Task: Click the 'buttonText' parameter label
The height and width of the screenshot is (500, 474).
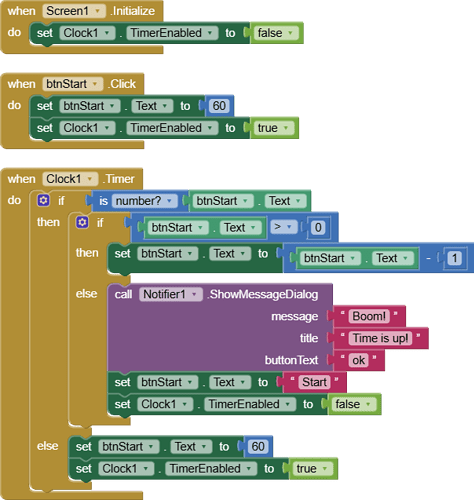Action: (291, 360)
